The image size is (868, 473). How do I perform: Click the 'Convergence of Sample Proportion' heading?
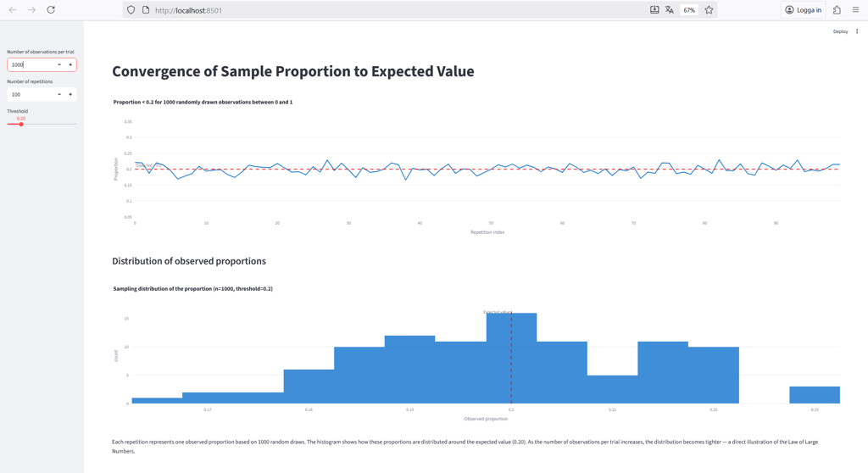pos(292,71)
